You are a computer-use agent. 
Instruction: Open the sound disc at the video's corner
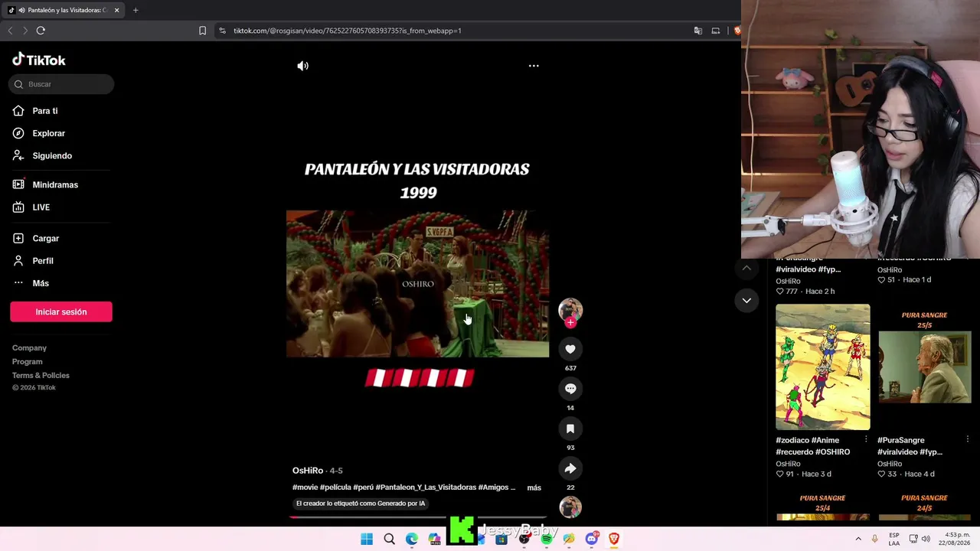570,507
